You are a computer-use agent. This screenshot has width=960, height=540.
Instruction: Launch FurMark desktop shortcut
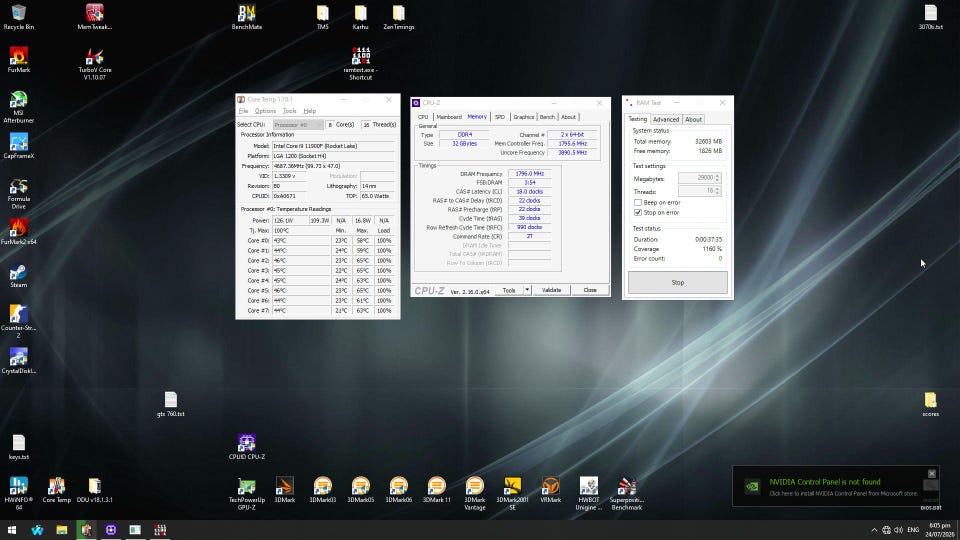[18, 59]
